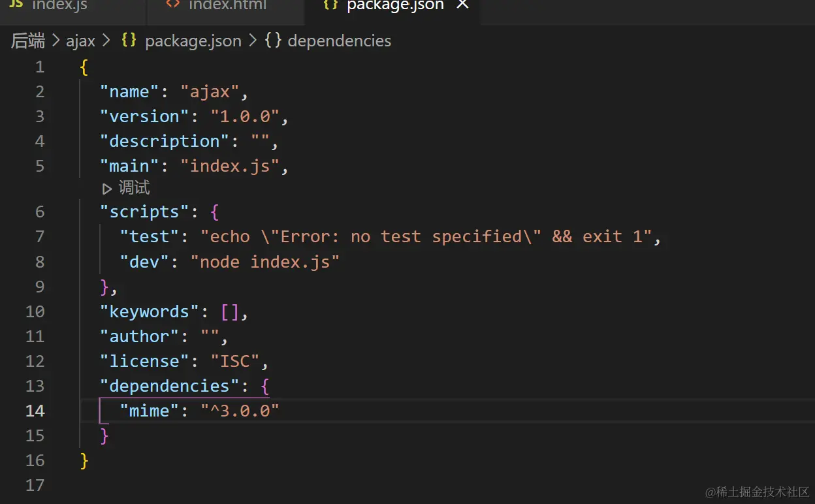Click the "dependencies" key on line 13
The image size is (815, 504).
pyautogui.click(x=170, y=386)
